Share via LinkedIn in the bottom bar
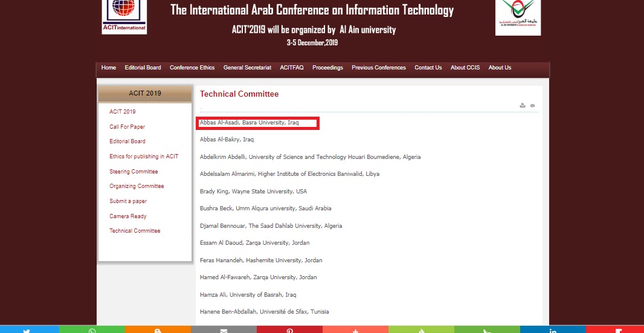644x333 pixels. [553, 330]
